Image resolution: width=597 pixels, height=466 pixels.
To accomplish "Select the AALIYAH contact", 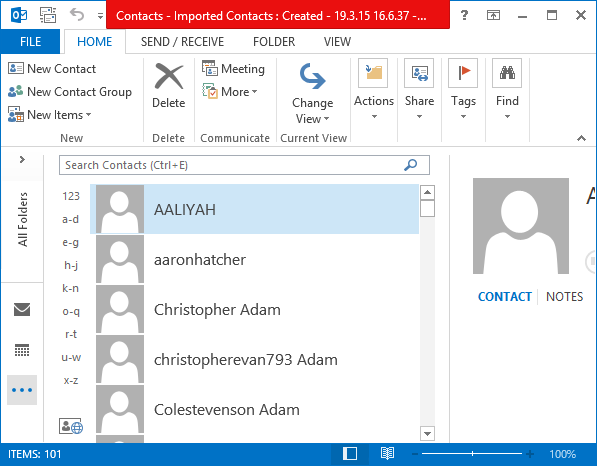I will [x=254, y=209].
